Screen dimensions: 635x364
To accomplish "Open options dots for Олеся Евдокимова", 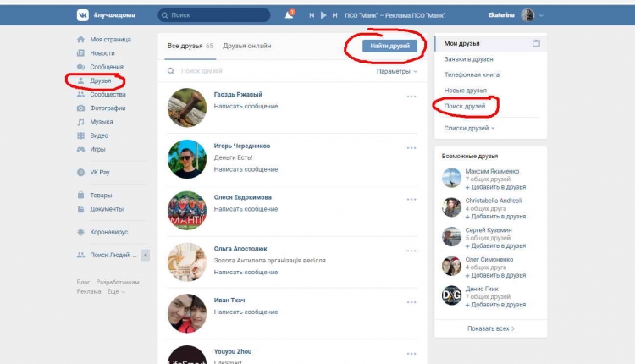I will (x=411, y=199).
